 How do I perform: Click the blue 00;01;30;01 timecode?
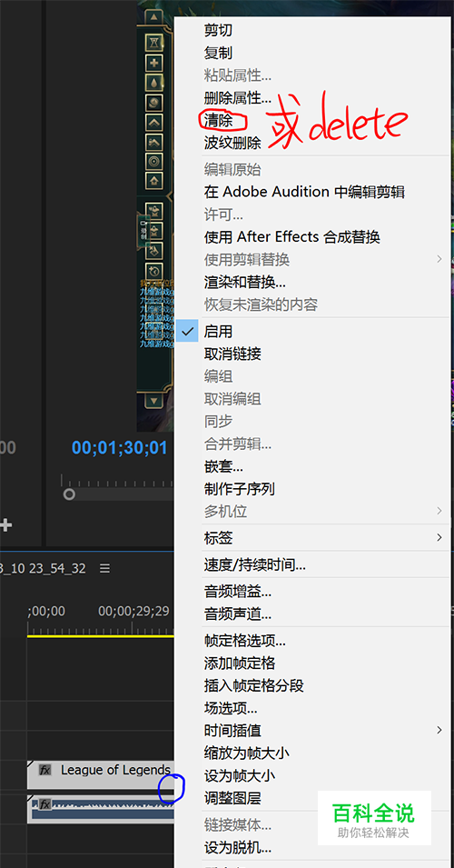pos(120,447)
